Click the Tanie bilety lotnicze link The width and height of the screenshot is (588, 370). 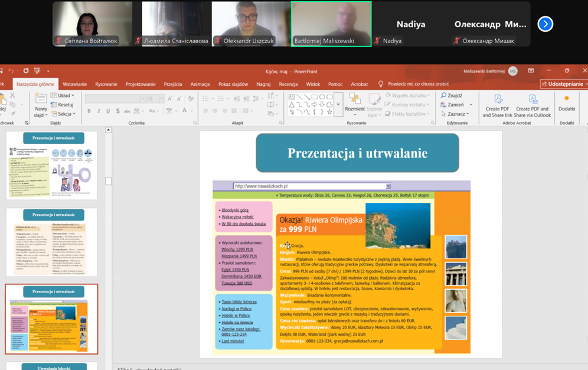[239, 301]
